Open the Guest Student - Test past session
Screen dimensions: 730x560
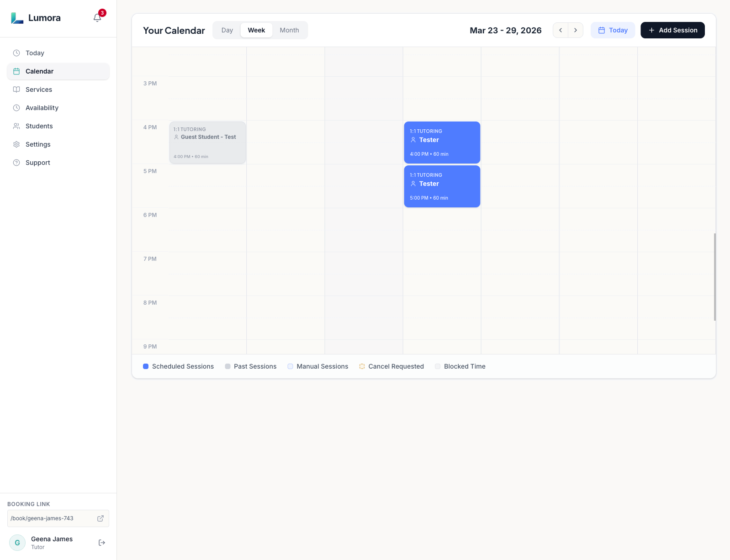click(207, 143)
